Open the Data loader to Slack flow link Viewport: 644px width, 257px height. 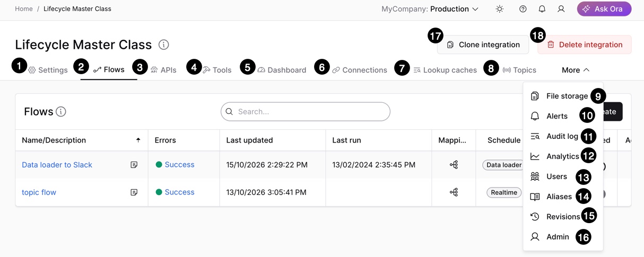click(57, 165)
